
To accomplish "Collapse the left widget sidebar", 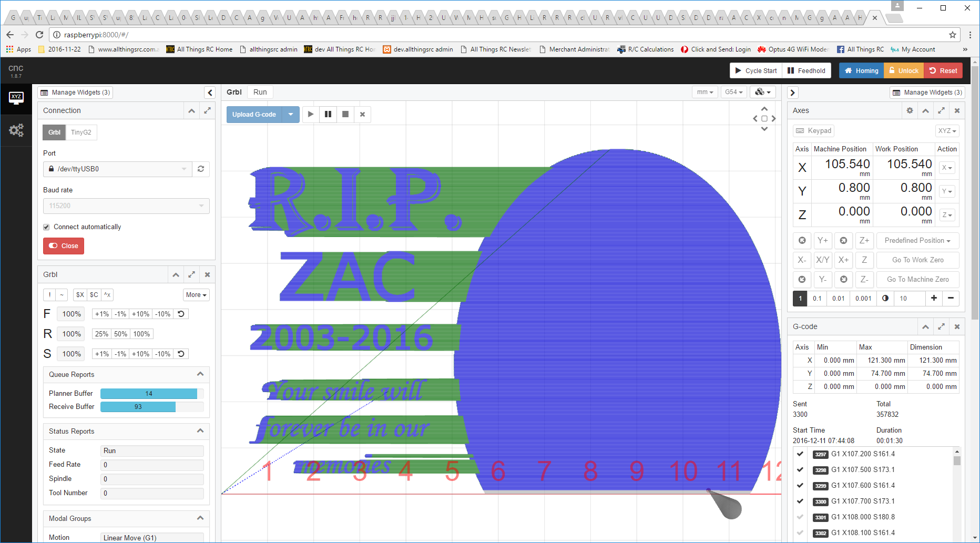I will [210, 93].
